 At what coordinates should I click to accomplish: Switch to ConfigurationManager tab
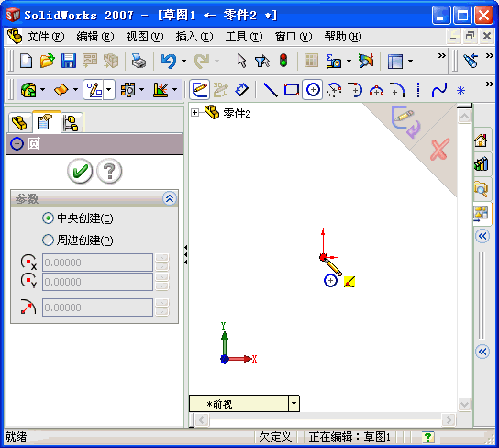coord(71,123)
